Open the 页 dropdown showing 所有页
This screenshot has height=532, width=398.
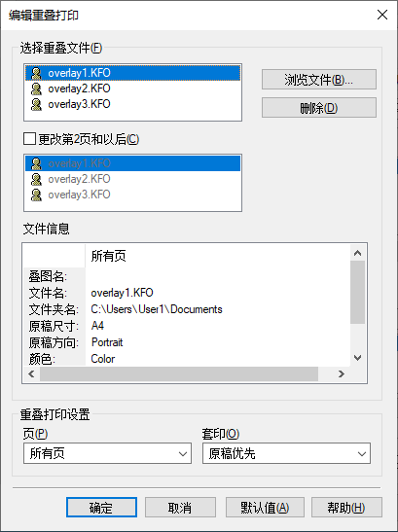pyautogui.click(x=107, y=453)
